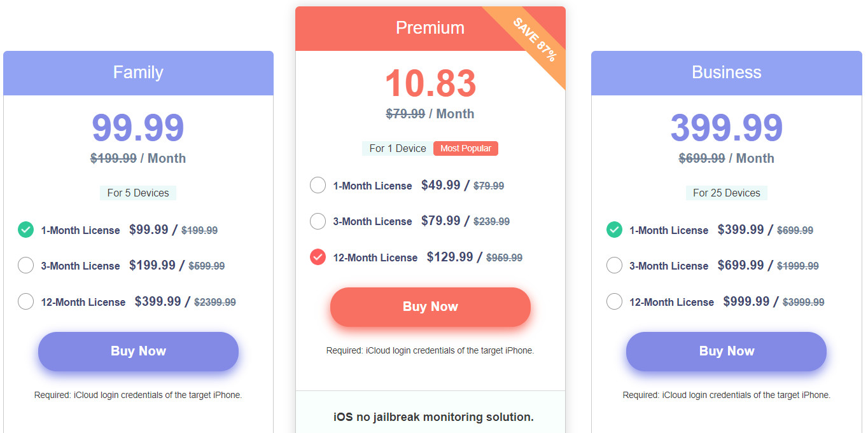Select the Premium 3-Month License option
This screenshot has height=433, width=868.
coord(318,221)
